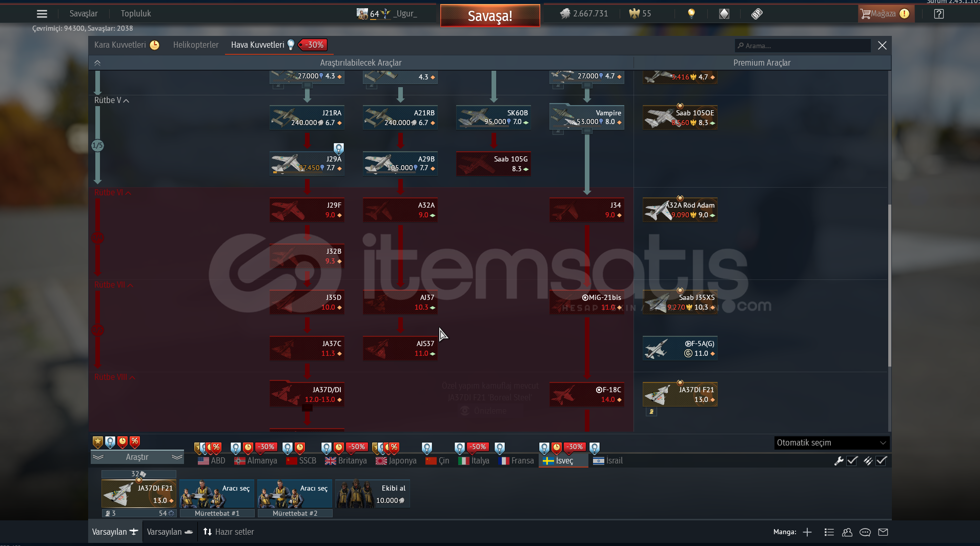Viewport: 980px width, 546px height.
Task: Select the Almanya nation tab
Action: point(256,461)
